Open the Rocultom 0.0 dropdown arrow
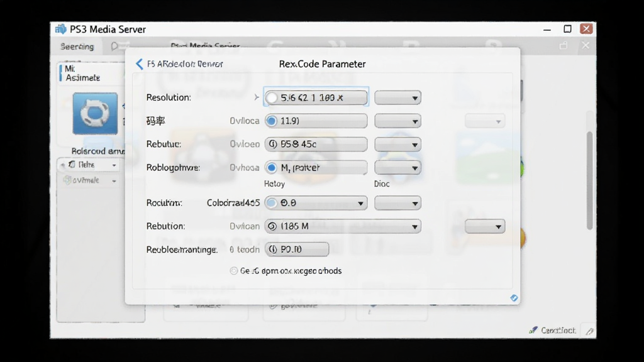644x362 pixels. [x=360, y=203]
